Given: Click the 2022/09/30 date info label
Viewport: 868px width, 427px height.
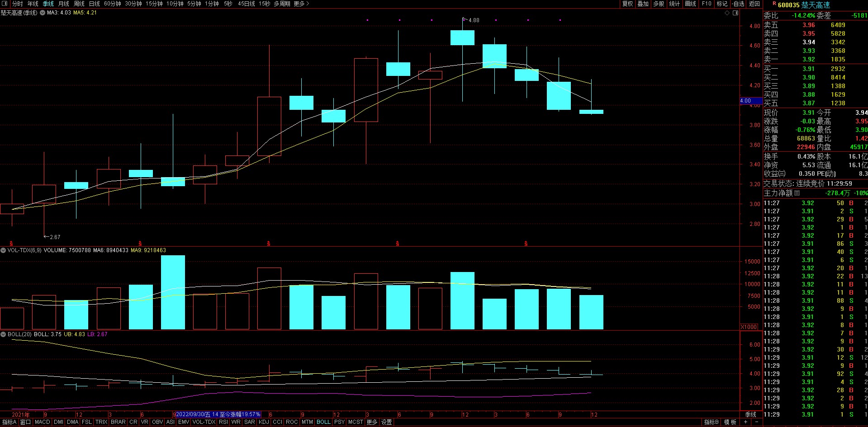Looking at the screenshot, I should [218, 414].
